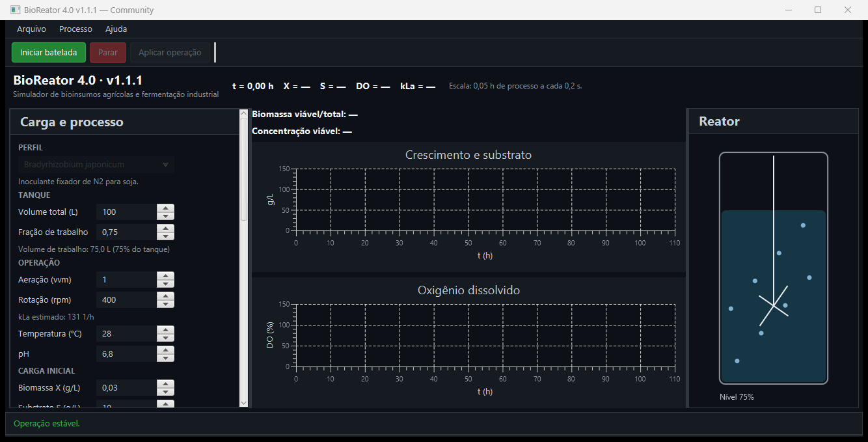
Task: Increase Rotação (rpm) with up arrow
Action: click(166, 296)
